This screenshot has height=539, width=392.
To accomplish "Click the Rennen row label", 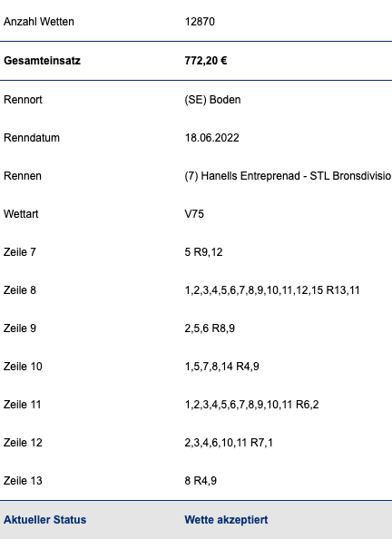I will click(x=23, y=176).
